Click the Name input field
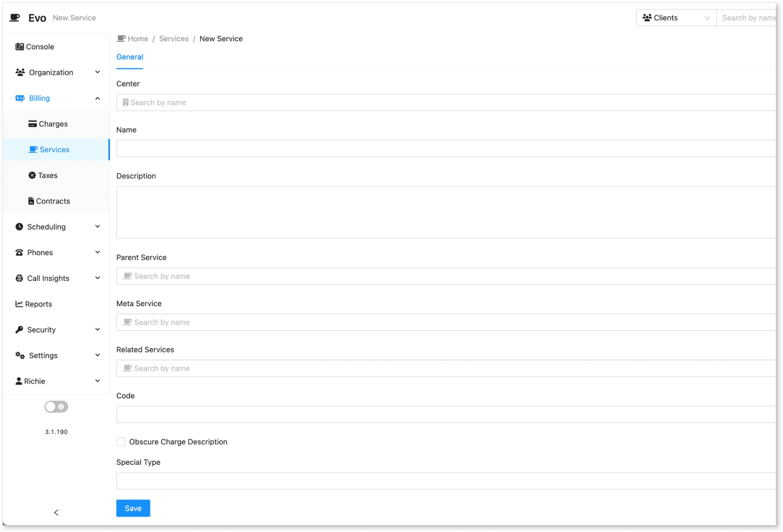This screenshot has width=783, height=532. coord(446,148)
